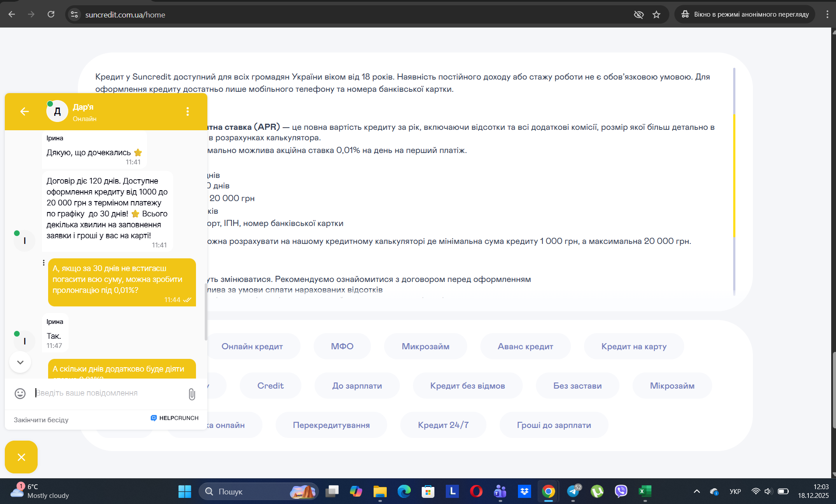Click the browser Forward arrow

click(31, 14)
